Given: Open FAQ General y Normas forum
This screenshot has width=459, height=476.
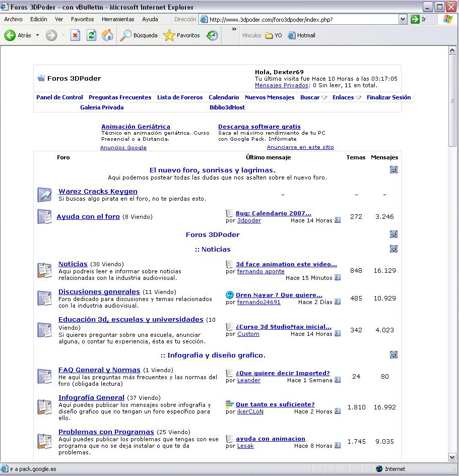Looking at the screenshot, I should click(99, 370).
